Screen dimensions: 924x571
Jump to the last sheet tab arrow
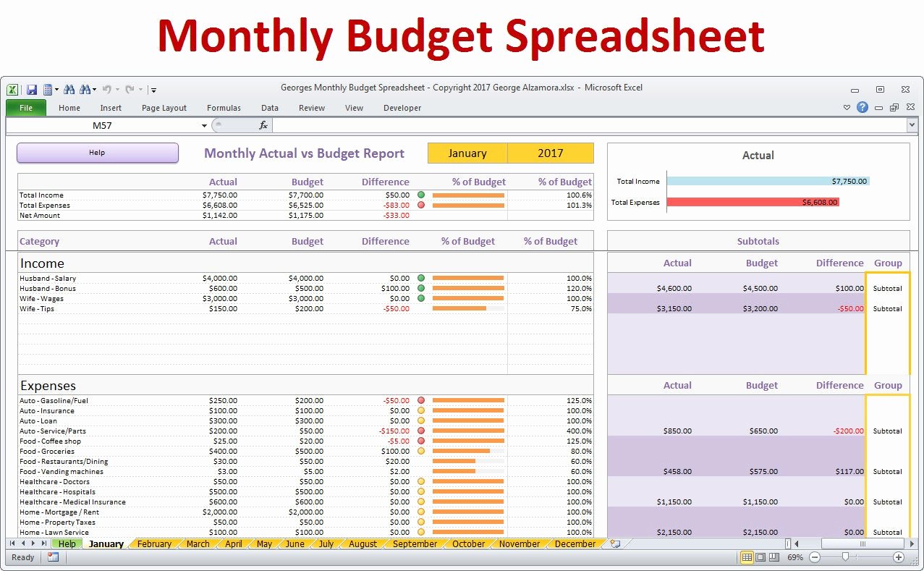pyautogui.click(x=43, y=543)
